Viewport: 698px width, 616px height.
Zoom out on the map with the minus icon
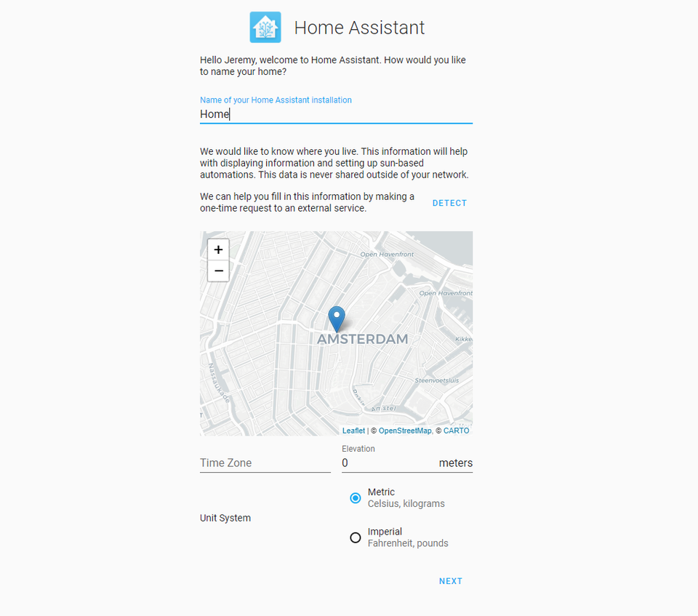pos(218,271)
